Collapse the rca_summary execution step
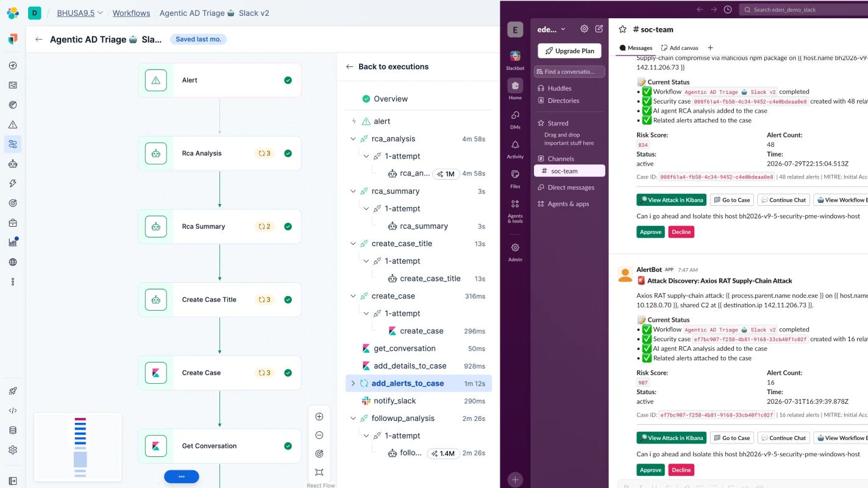Screen dimensions: 868x488 (353, 191)
